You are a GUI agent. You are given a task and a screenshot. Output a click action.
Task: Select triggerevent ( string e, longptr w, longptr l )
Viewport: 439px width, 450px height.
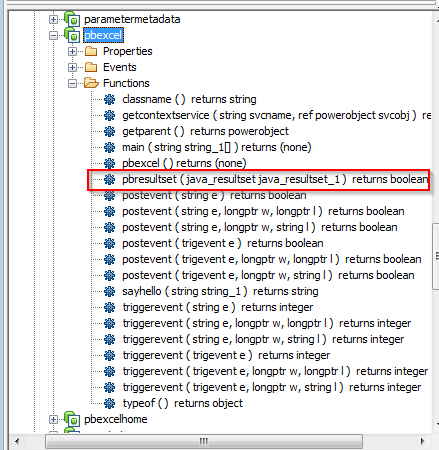267,323
